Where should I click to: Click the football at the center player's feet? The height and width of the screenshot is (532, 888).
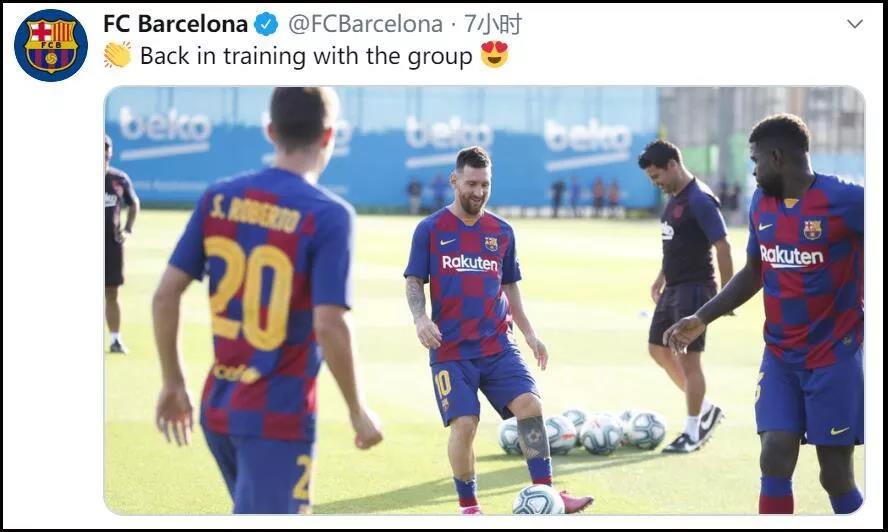click(538, 500)
